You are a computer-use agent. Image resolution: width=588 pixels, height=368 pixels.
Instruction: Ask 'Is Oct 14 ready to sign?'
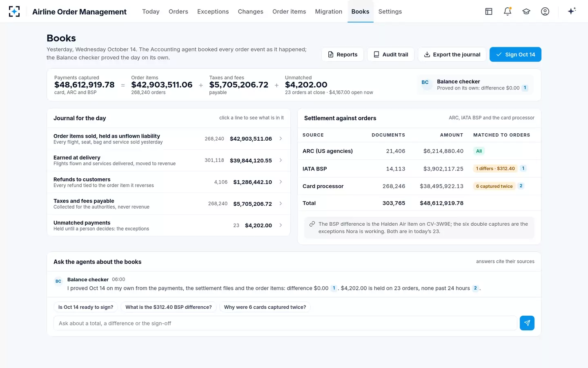coord(86,307)
